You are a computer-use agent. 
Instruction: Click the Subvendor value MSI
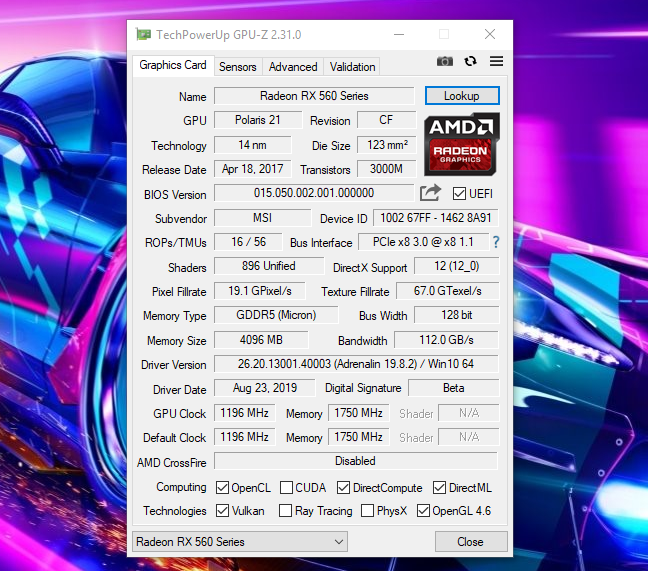[262, 218]
